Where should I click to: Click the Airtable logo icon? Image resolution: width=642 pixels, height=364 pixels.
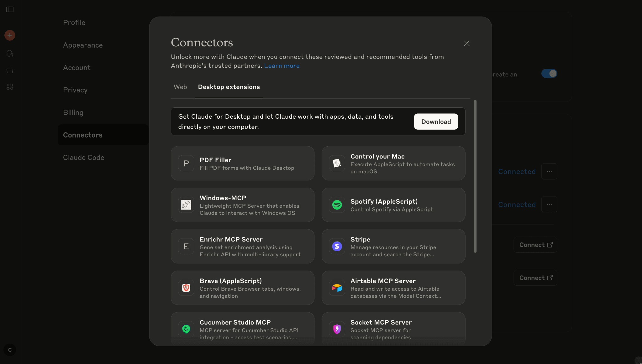[x=337, y=288]
